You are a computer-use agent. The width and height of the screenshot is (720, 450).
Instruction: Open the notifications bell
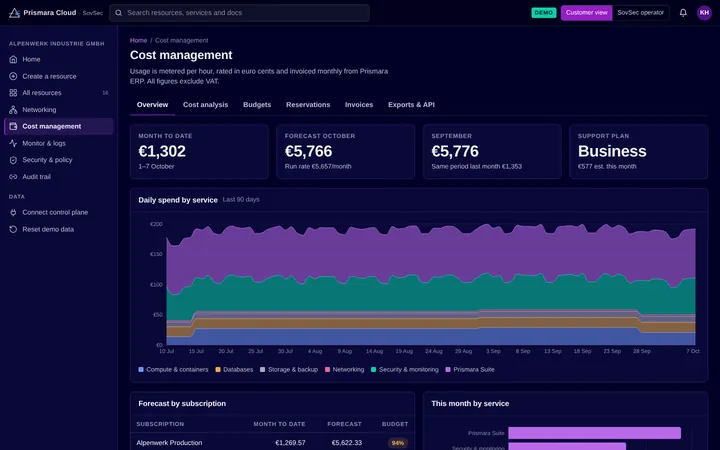coord(683,13)
